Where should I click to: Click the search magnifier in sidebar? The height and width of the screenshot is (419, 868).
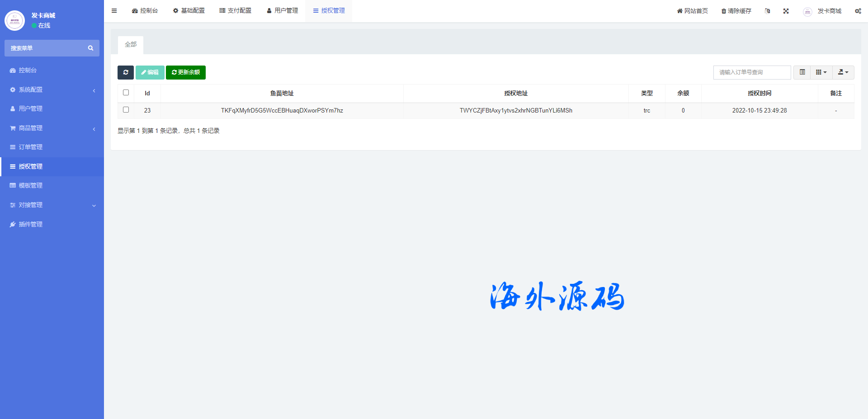(90, 48)
